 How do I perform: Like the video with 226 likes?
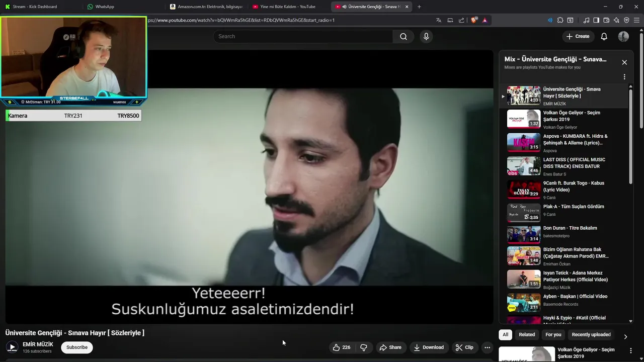[342, 347]
